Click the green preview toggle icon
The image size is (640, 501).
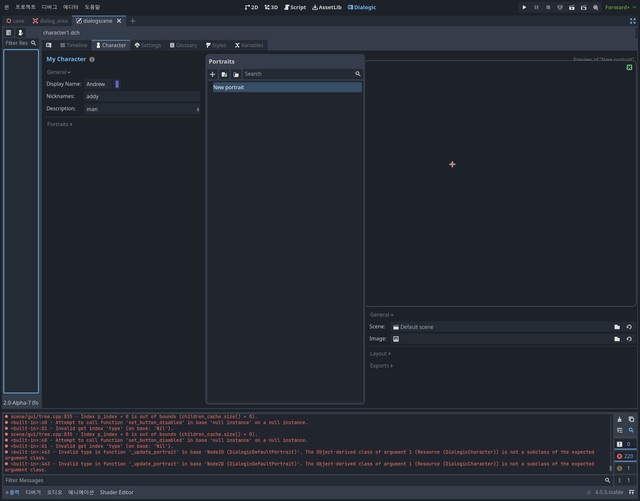point(629,67)
